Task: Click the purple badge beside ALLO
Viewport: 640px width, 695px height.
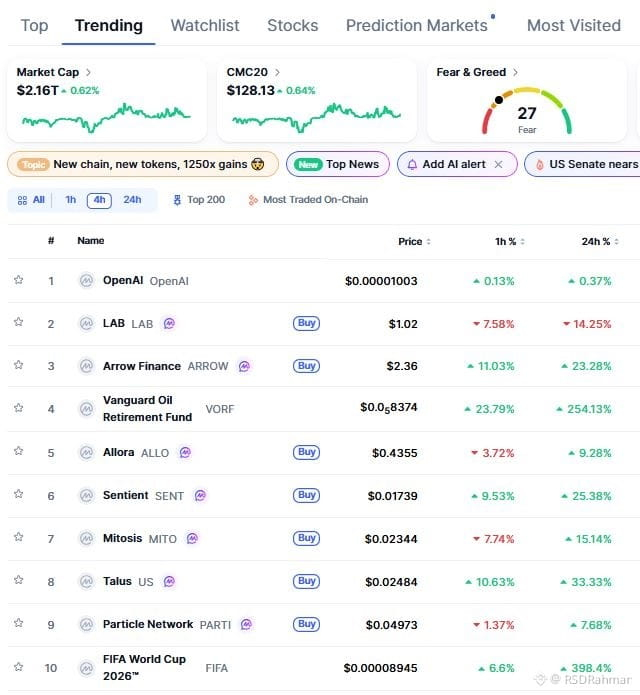Action: tap(185, 453)
